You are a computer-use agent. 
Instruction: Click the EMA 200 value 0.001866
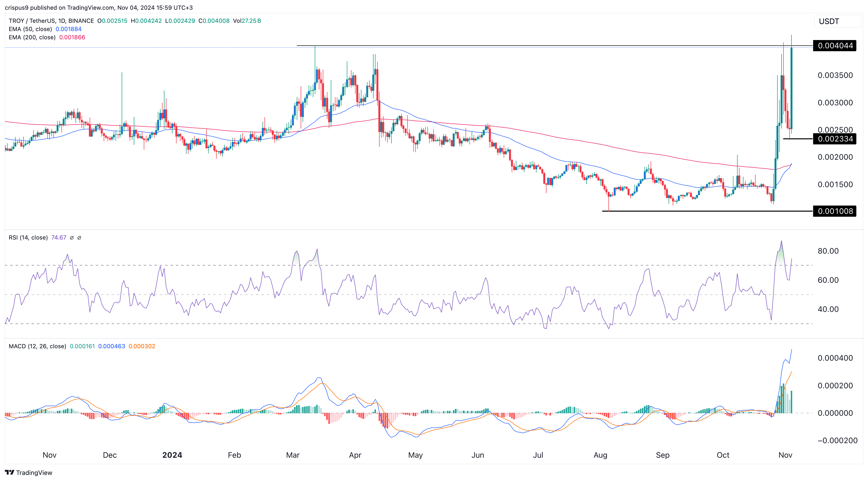click(72, 37)
